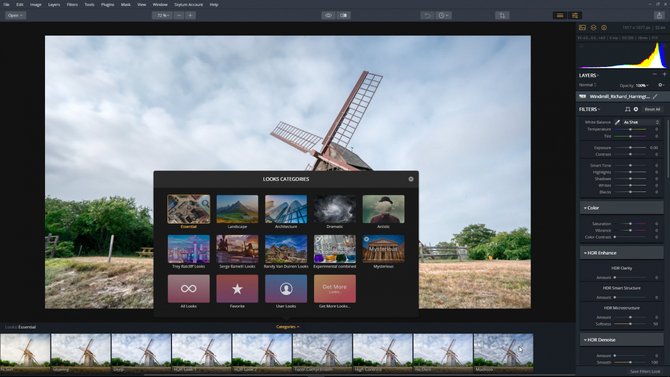The width and height of the screenshot is (670, 377).
Task: Open the Image menu
Action: (x=35, y=4)
